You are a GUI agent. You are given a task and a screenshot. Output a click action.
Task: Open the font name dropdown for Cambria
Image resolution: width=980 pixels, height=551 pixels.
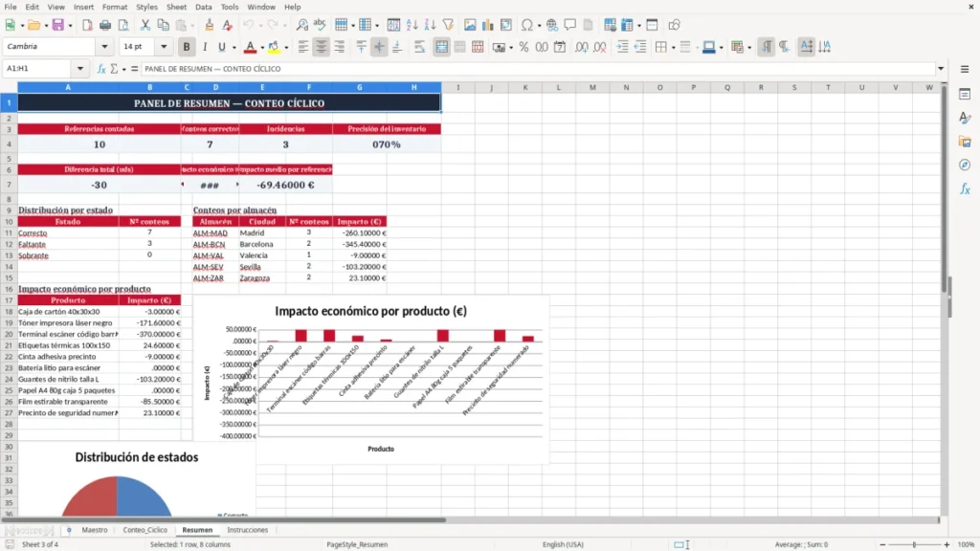104,47
